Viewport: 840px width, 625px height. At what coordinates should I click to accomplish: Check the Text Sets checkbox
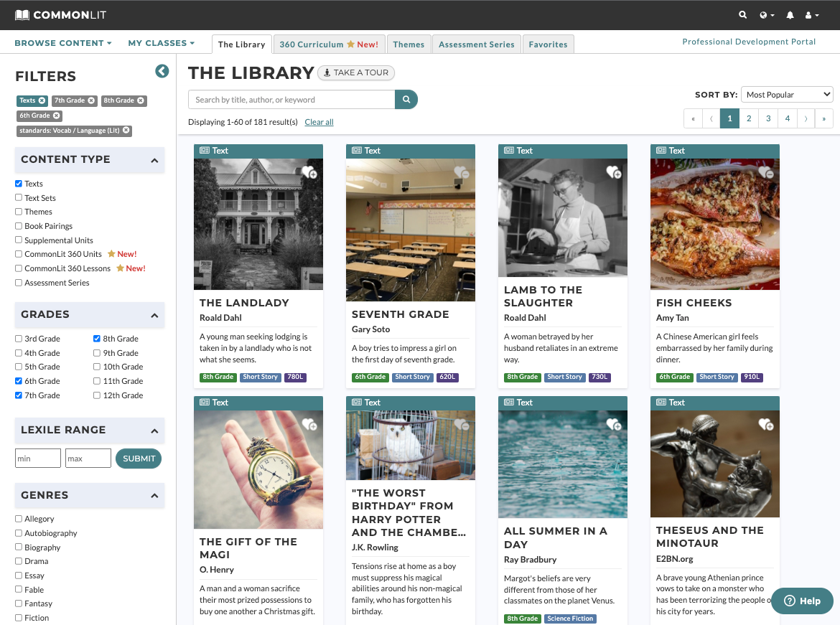[19, 197]
